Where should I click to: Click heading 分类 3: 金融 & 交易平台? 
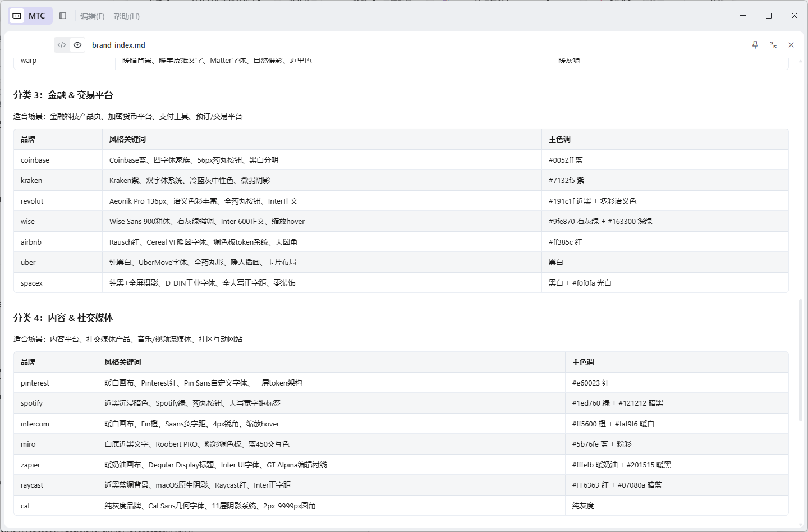tap(63, 95)
